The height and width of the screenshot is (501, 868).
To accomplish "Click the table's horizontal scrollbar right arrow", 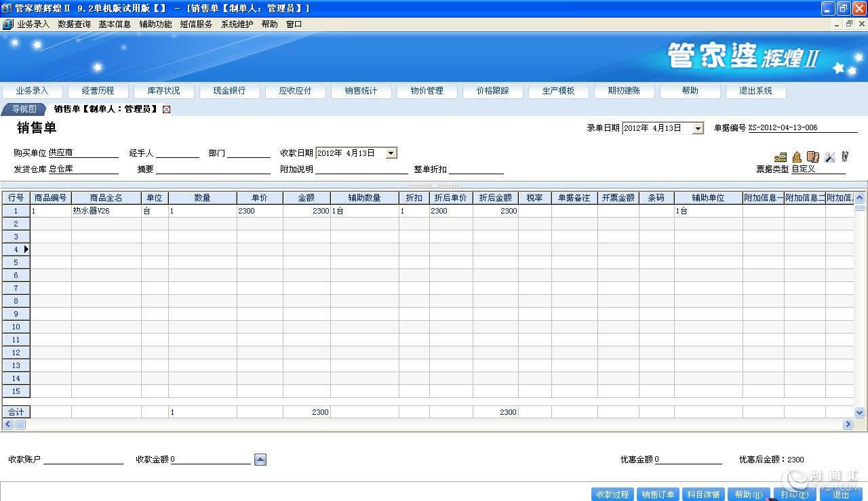I will point(848,424).
